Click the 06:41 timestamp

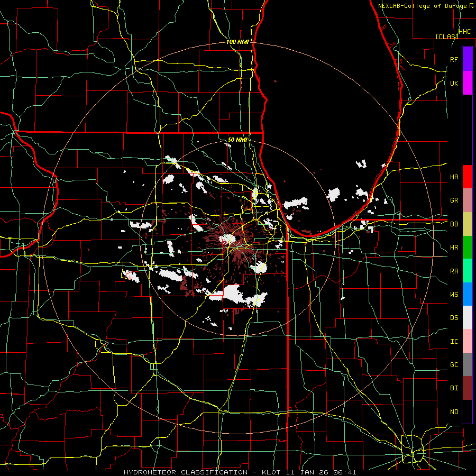coord(344,472)
